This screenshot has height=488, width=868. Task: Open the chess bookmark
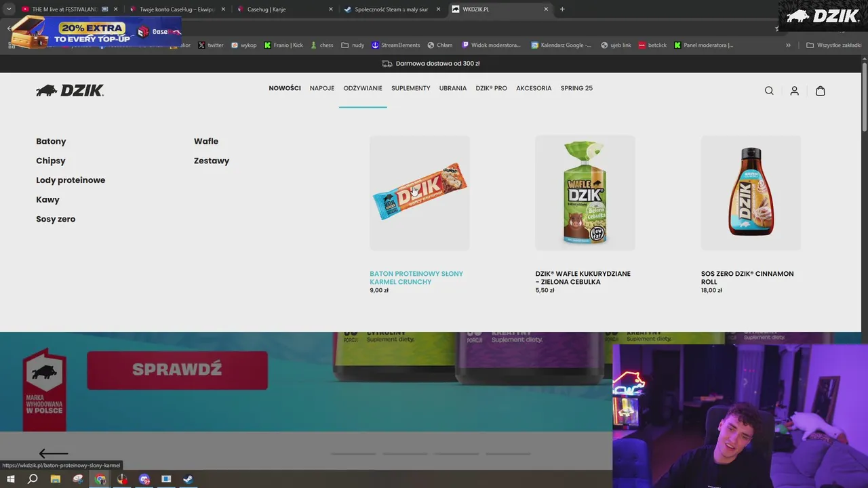(321, 45)
